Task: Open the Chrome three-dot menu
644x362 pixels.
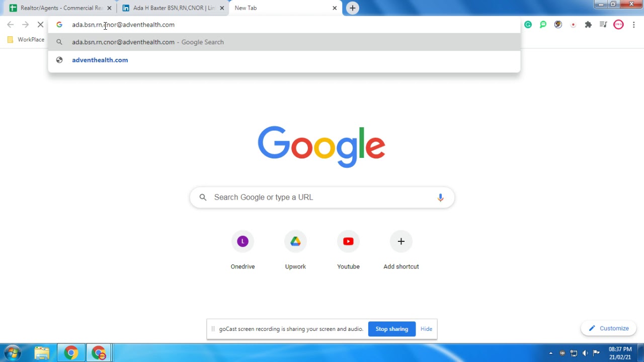Action: pos(633,25)
